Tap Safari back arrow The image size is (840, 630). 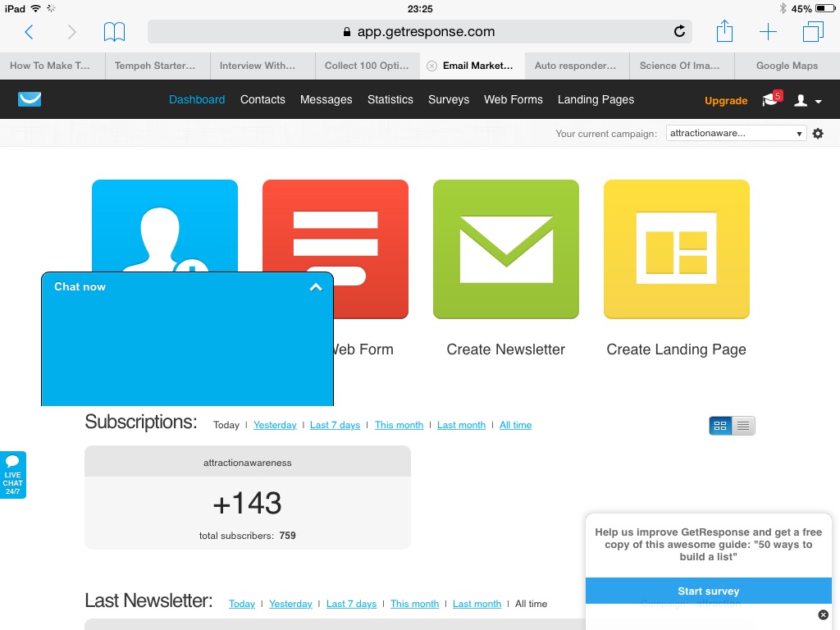click(x=30, y=32)
